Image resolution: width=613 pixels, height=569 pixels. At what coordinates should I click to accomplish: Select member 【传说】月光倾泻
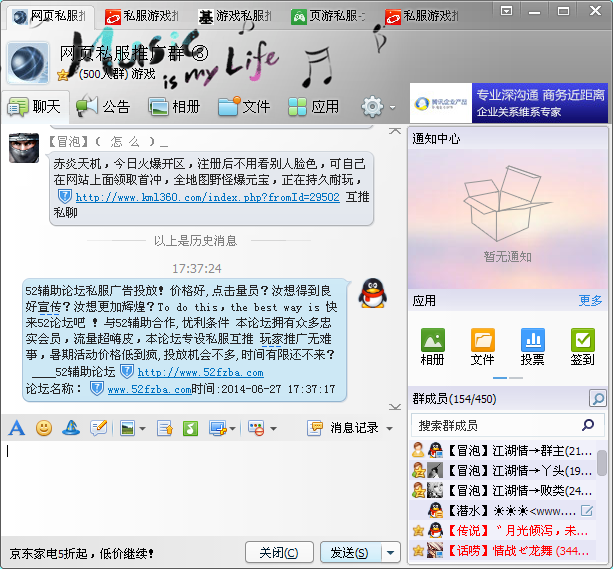(504, 531)
